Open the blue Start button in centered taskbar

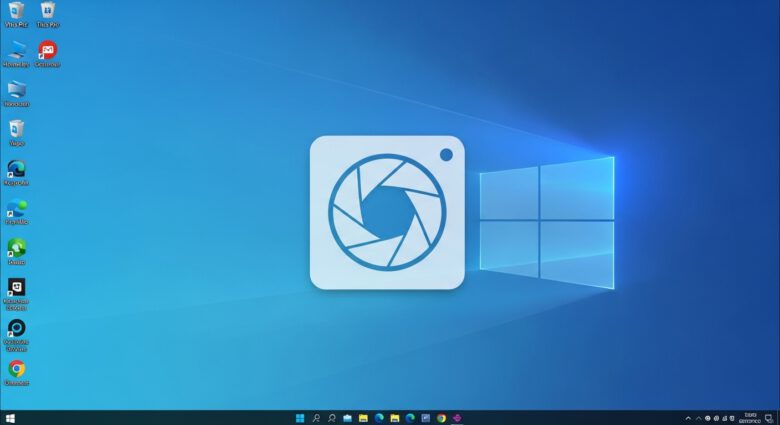300,418
